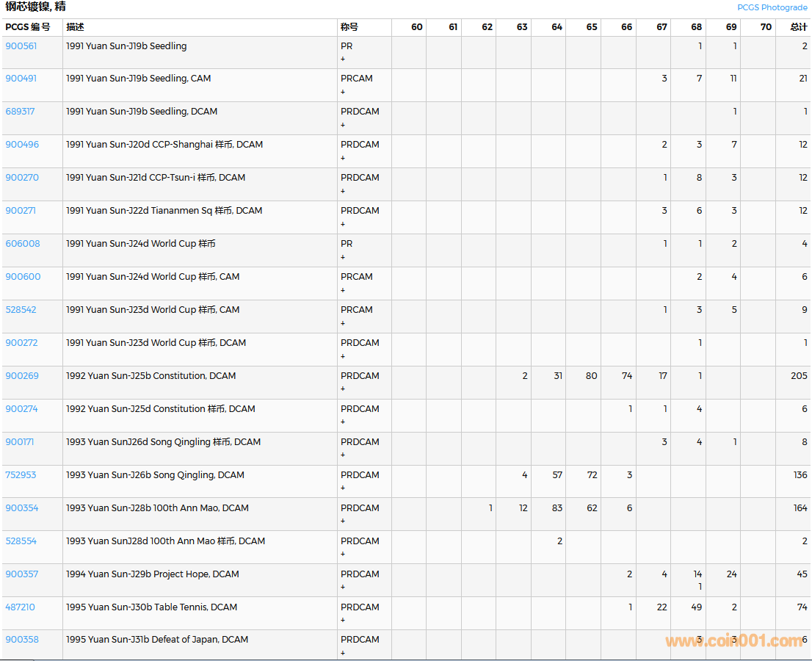Open PCGS number 900357 link
Screen dimensions: 812x661
[22, 574]
